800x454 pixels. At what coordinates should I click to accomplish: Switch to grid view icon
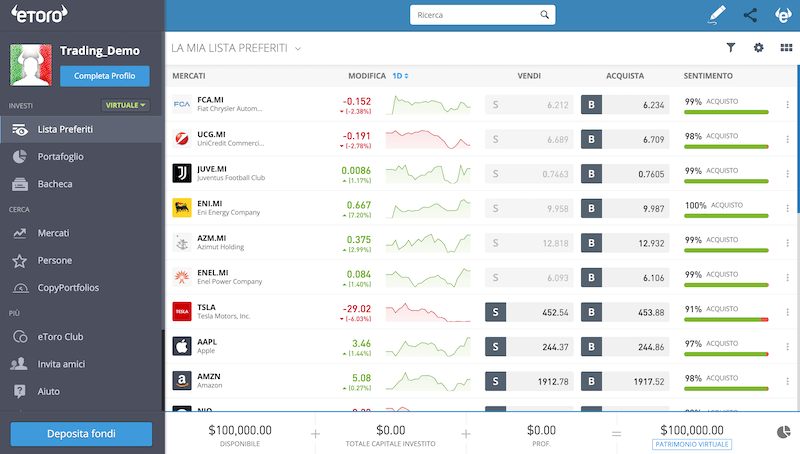(x=786, y=47)
